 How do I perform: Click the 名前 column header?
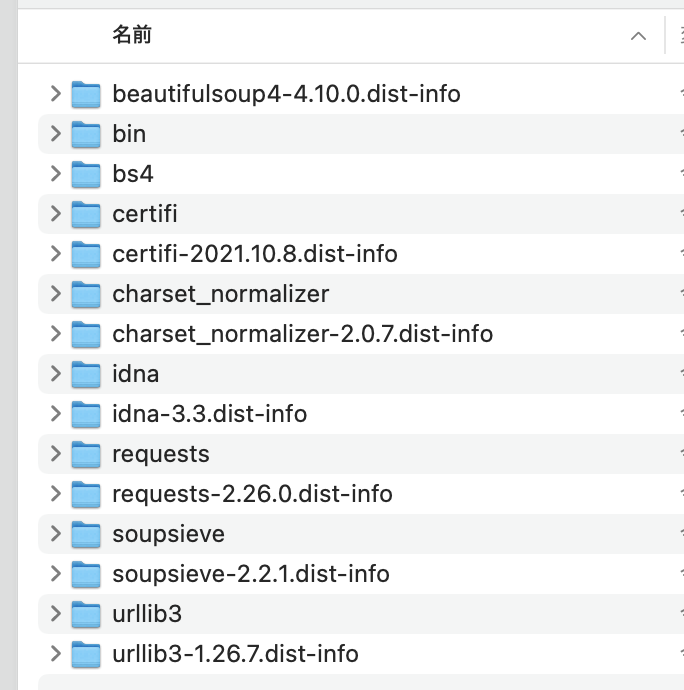tap(132, 35)
